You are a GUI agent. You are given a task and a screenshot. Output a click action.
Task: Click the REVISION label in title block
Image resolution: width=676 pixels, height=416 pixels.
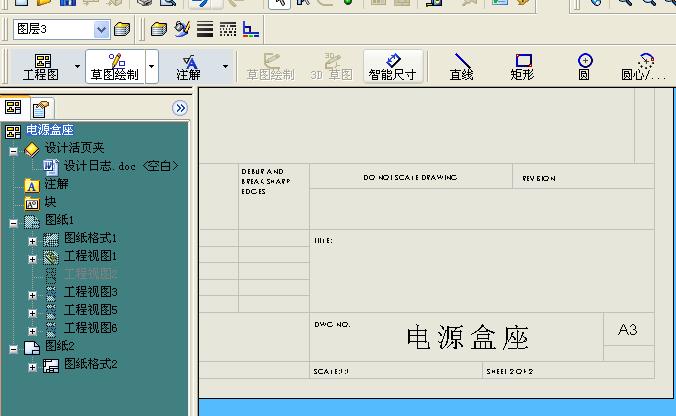click(x=539, y=178)
